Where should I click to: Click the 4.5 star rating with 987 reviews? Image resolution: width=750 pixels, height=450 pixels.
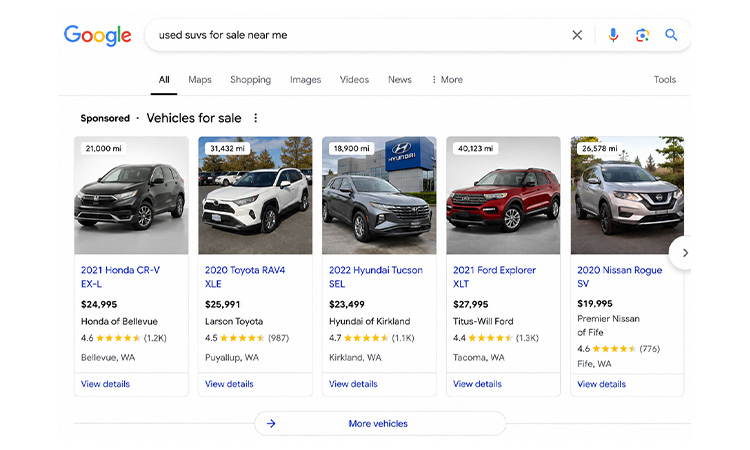click(x=247, y=338)
